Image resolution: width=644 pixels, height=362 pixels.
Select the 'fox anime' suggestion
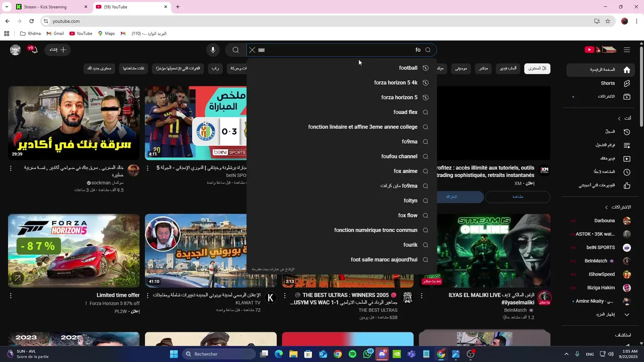tap(342, 171)
